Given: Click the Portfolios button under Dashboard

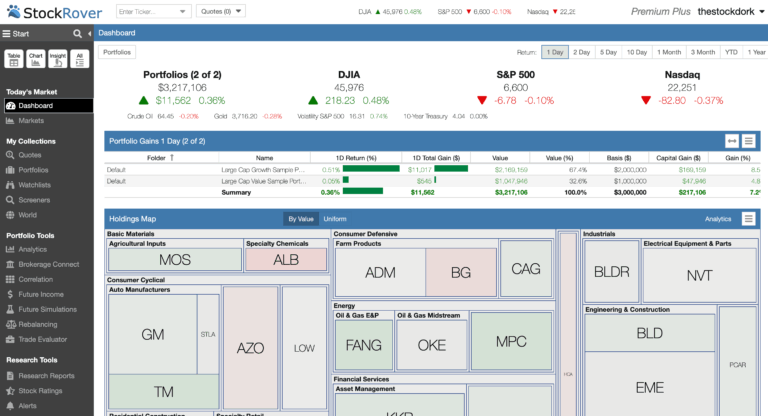Looking at the screenshot, I should pos(117,52).
